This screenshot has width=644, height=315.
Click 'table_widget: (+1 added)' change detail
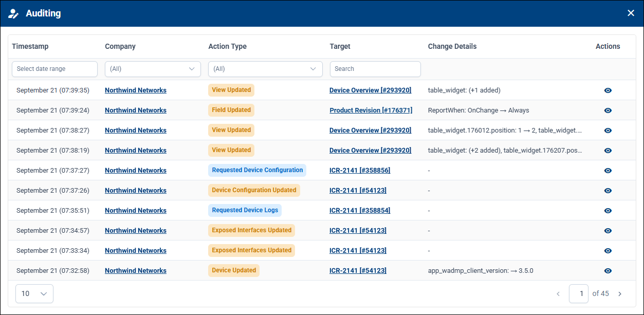pyautogui.click(x=464, y=90)
